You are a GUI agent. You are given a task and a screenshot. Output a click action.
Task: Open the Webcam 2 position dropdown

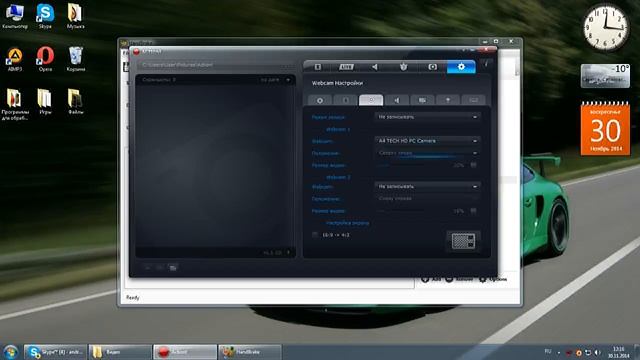(x=427, y=199)
